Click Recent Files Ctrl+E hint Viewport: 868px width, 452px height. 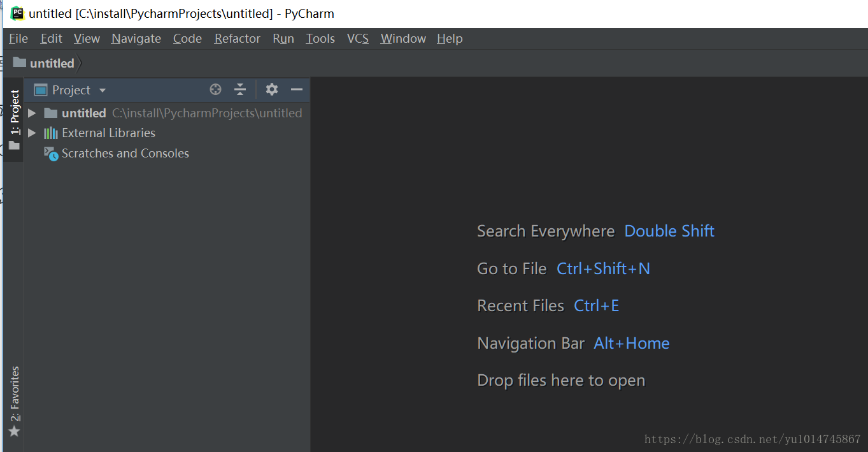click(x=548, y=305)
